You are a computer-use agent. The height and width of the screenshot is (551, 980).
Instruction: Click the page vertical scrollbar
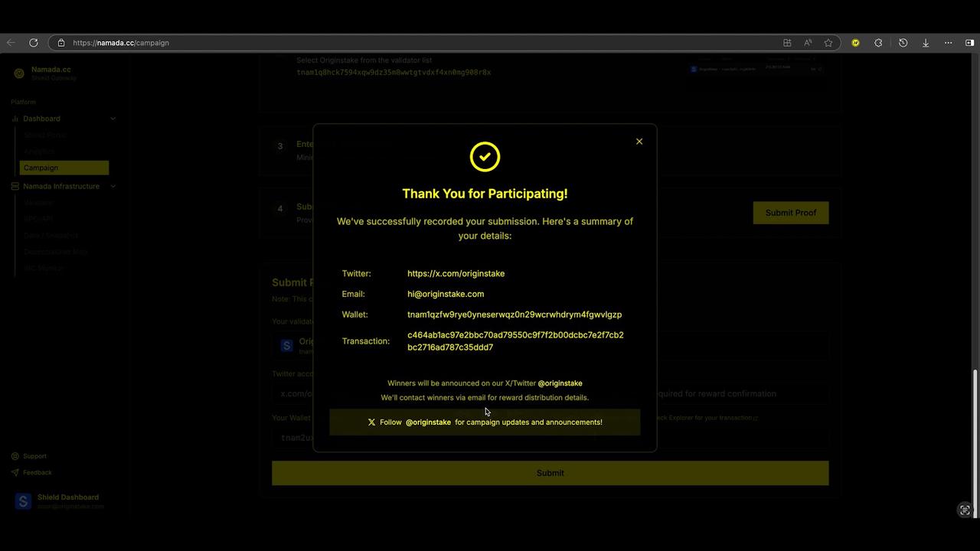pos(975,444)
